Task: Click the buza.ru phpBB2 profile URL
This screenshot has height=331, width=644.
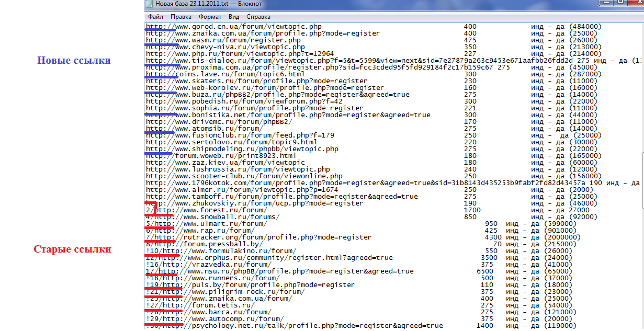Action: (x=278, y=95)
